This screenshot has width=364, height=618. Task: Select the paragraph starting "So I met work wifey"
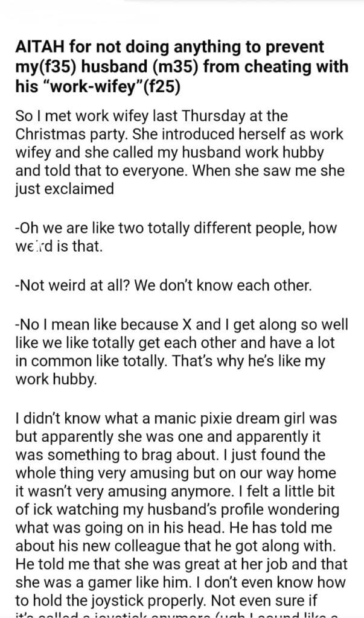click(180, 152)
